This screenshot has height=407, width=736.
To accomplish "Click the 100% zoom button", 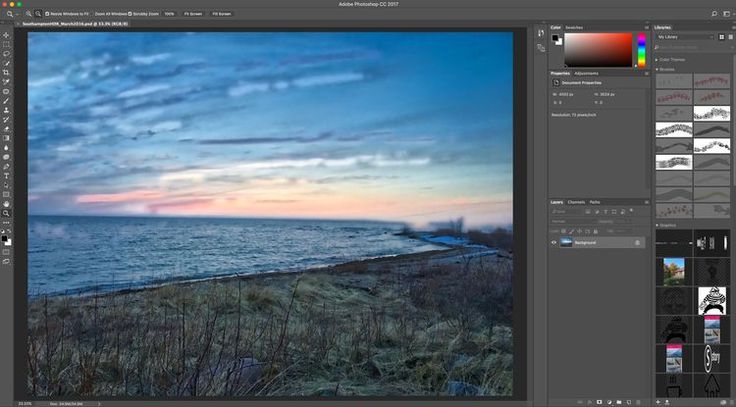I will [169, 14].
